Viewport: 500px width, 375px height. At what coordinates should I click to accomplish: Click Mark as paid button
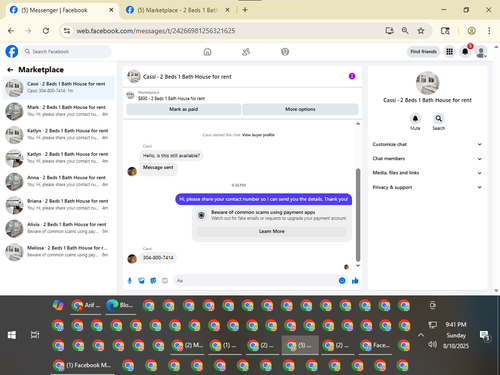pos(183,109)
